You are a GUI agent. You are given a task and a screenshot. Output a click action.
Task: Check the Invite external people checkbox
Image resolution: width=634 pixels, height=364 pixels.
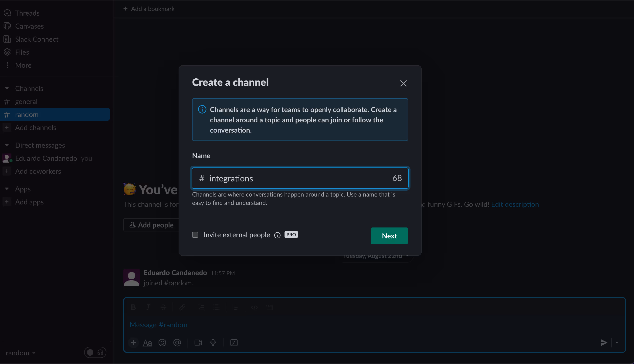click(x=195, y=234)
